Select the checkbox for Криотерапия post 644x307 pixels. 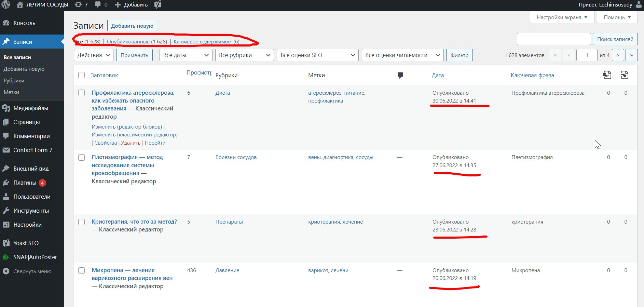[x=82, y=222]
